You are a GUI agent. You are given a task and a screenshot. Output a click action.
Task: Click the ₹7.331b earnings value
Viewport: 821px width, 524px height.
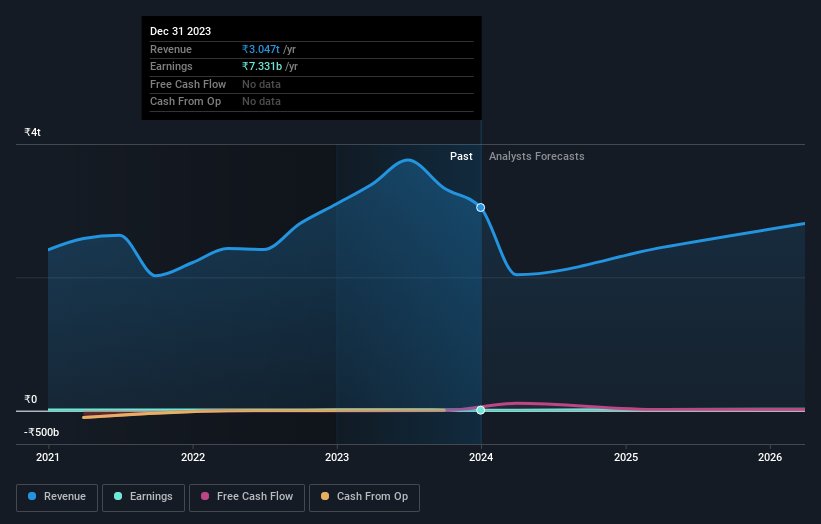(262, 66)
